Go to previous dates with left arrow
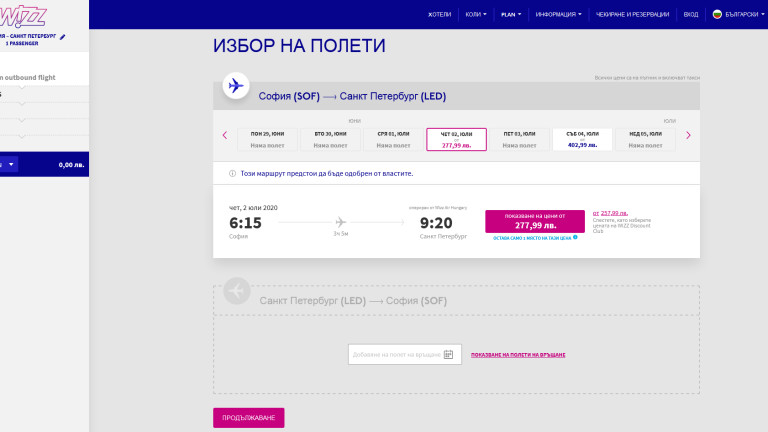The width and height of the screenshot is (768, 432). click(225, 135)
